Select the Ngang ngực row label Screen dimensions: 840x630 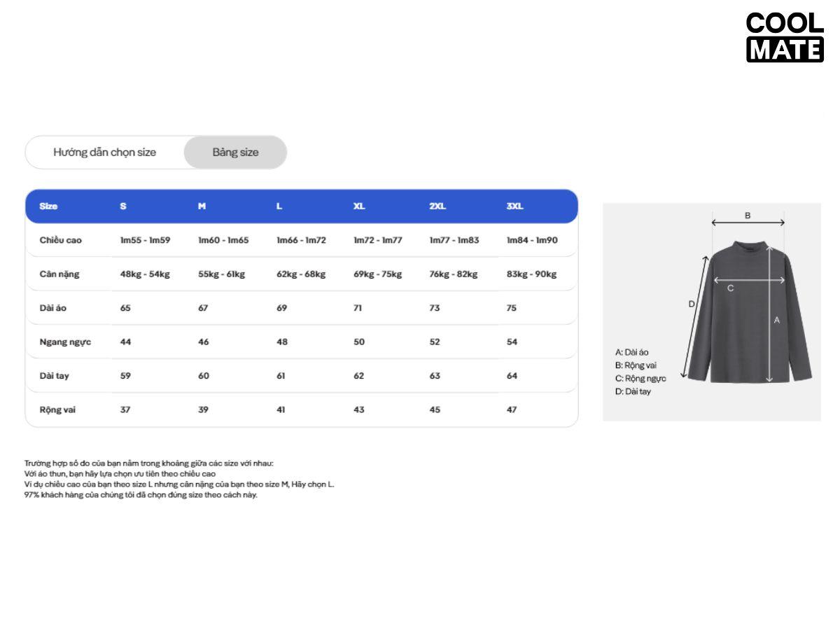click(x=65, y=342)
